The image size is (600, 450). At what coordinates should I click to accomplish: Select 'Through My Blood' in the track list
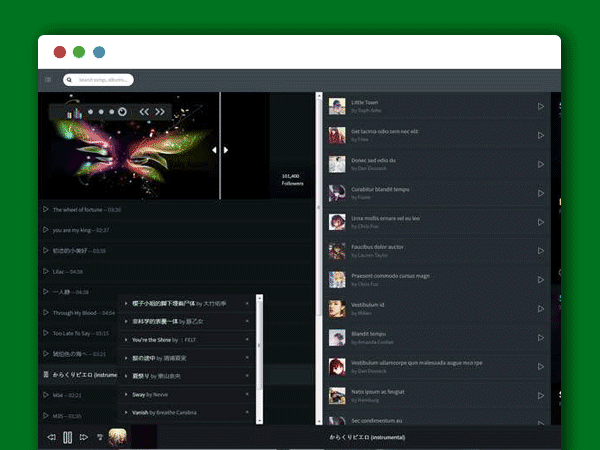pos(77,312)
